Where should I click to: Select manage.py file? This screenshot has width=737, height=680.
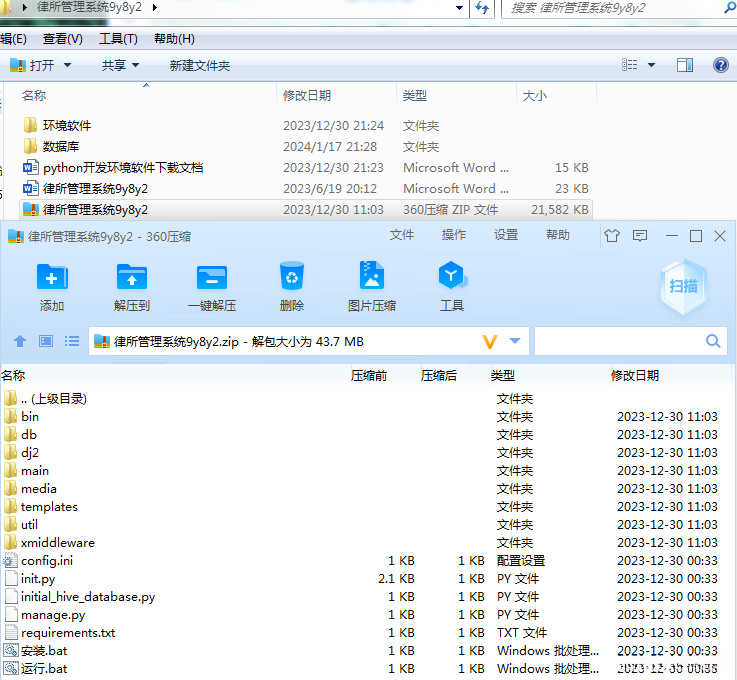tap(45, 615)
